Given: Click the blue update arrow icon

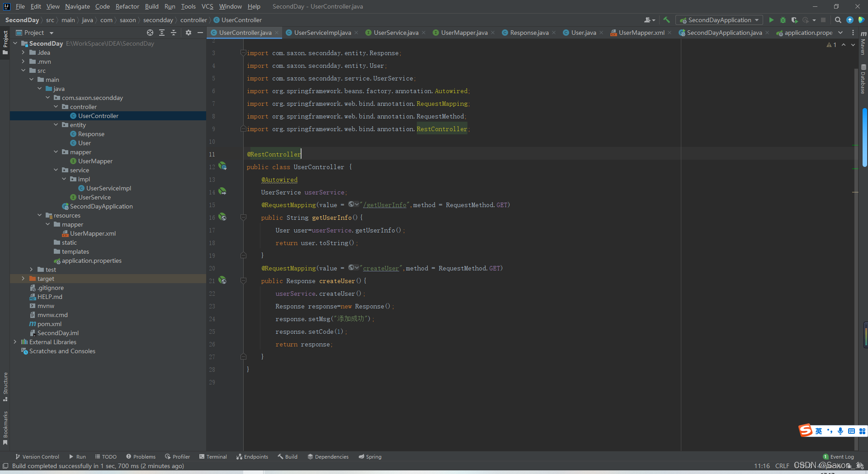Looking at the screenshot, I should pos(850,20).
